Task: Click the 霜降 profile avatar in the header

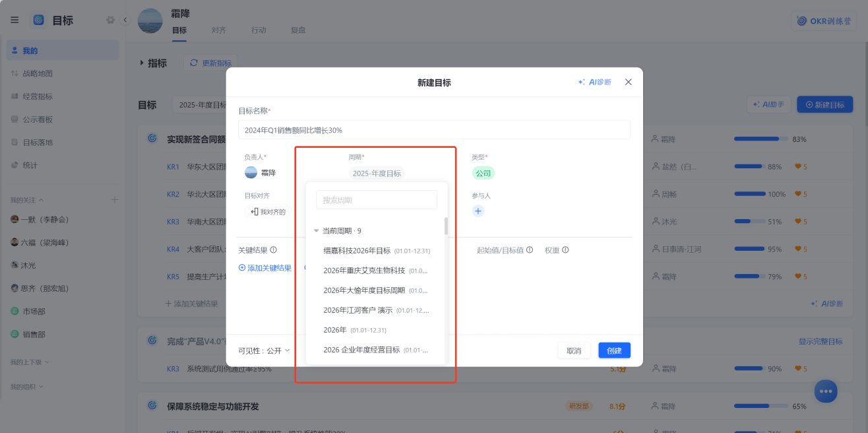Action: tap(150, 20)
